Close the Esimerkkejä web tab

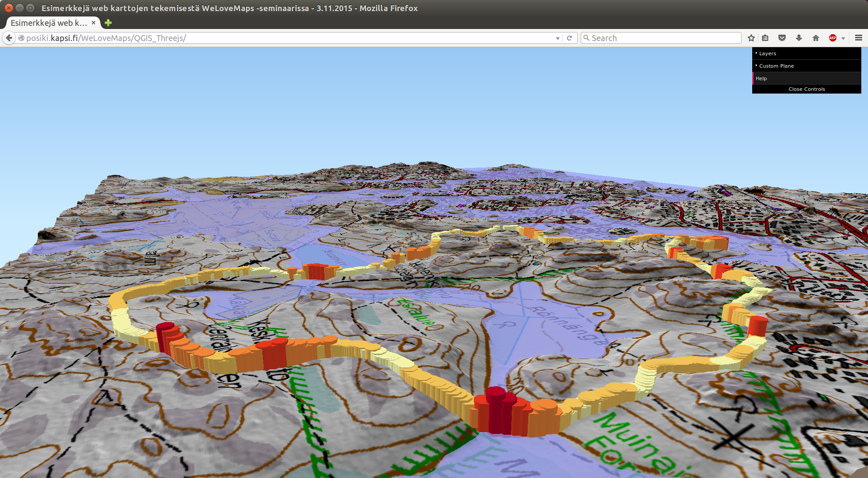[x=94, y=23]
